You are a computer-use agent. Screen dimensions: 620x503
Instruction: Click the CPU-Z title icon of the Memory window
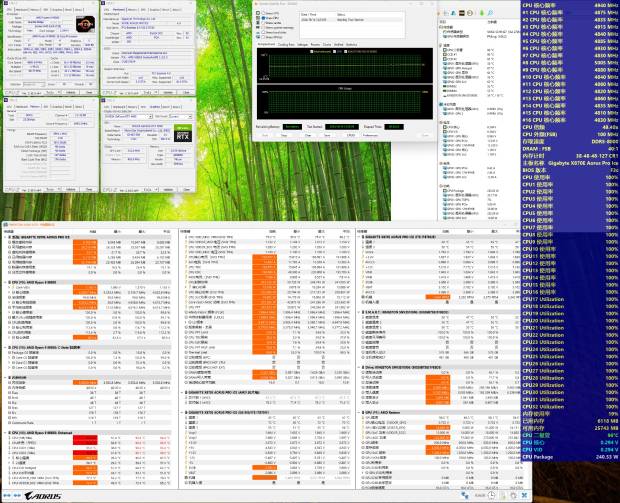(x=7, y=100)
